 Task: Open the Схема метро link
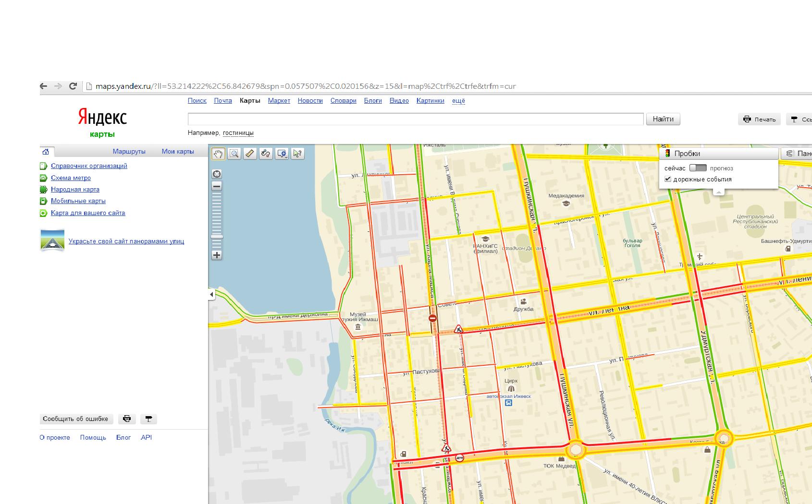tap(71, 178)
